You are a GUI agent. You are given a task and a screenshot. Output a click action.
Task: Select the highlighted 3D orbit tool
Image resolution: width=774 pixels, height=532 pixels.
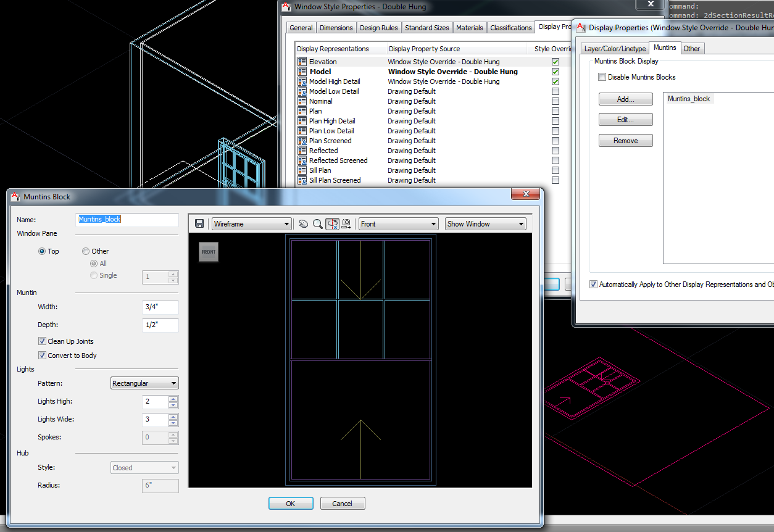[x=332, y=223]
